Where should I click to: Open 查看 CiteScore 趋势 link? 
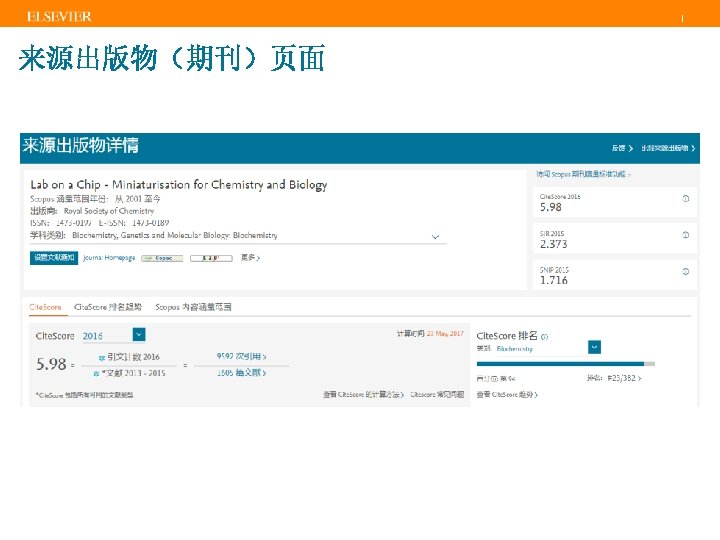coord(507,394)
